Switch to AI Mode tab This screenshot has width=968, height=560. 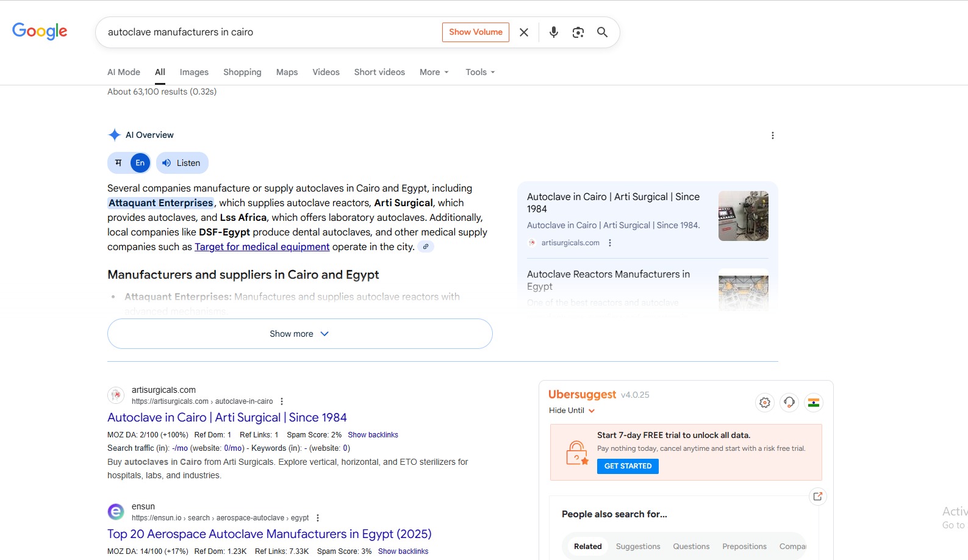point(124,72)
